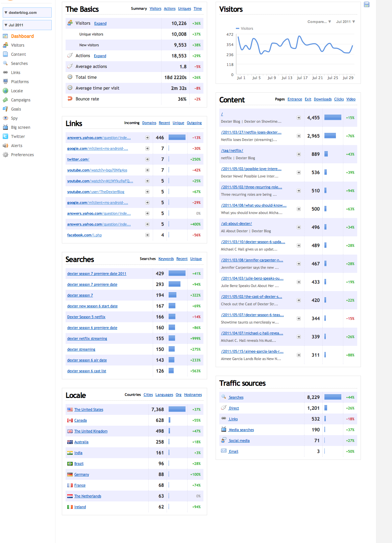Click the Preferences gear icon

click(x=5, y=155)
